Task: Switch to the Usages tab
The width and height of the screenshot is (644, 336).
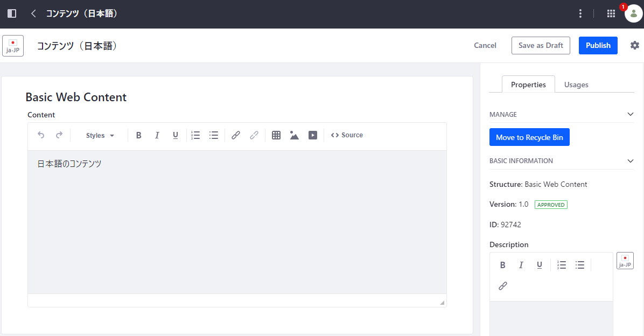Action: point(576,85)
